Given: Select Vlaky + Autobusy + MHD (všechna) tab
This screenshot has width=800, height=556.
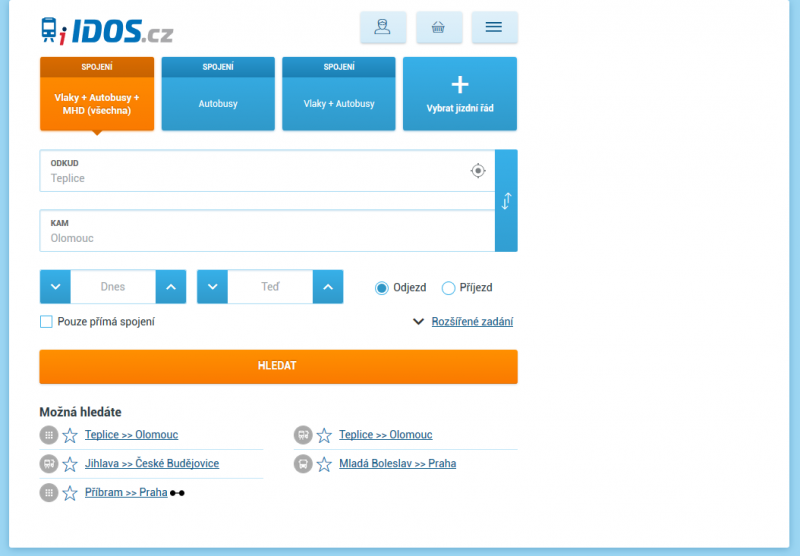Looking at the screenshot, I should (x=97, y=94).
